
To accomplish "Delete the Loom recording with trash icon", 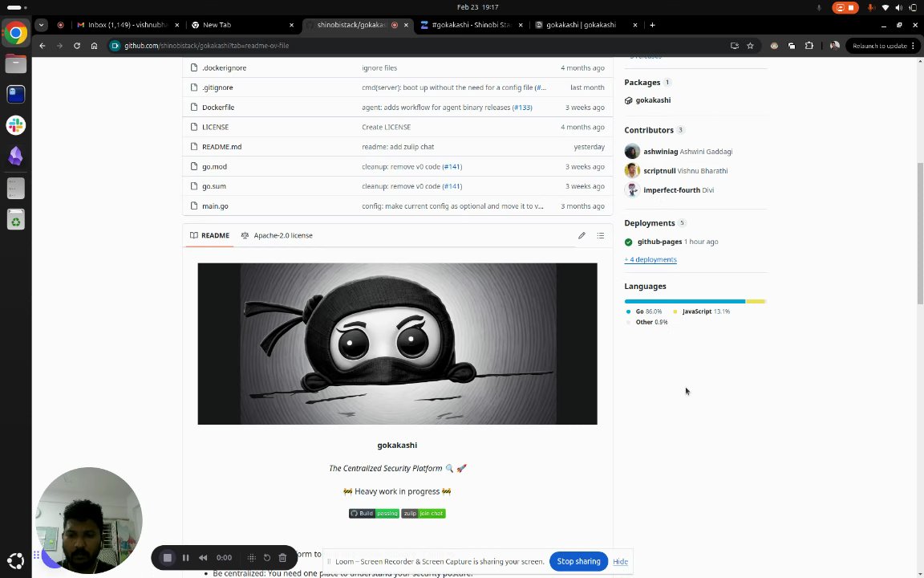I will (x=283, y=557).
